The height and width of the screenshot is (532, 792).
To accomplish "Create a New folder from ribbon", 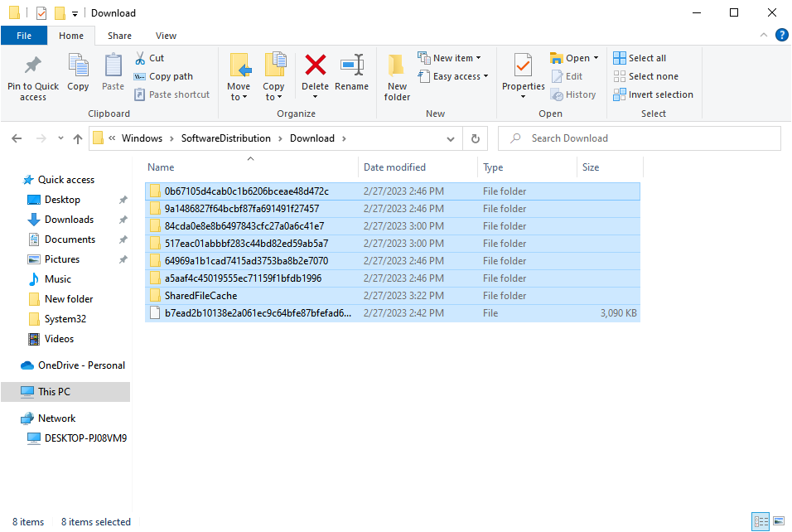I will [397, 77].
